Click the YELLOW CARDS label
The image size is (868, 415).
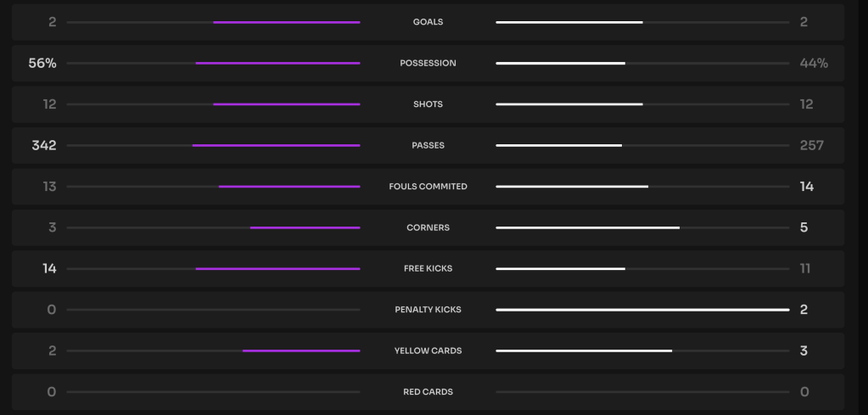point(428,351)
